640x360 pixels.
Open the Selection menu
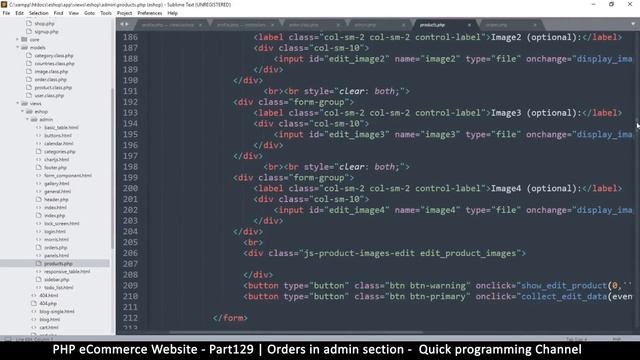(38, 13)
